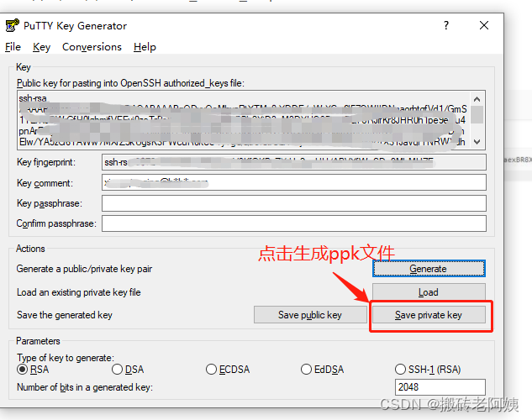Viewport: 532px width, 420px height.
Task: Click public key scrollbar down arrow
Action: [x=477, y=142]
